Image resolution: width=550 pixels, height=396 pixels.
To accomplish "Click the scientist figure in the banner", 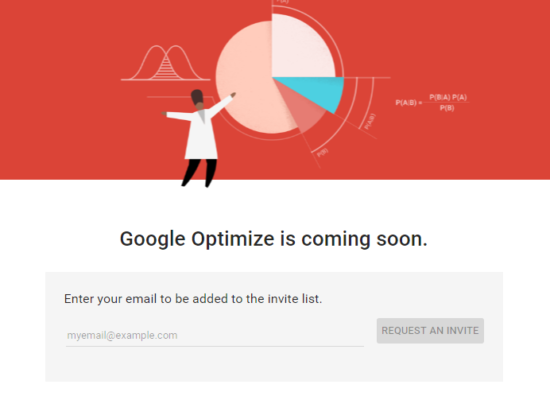I will (x=199, y=138).
